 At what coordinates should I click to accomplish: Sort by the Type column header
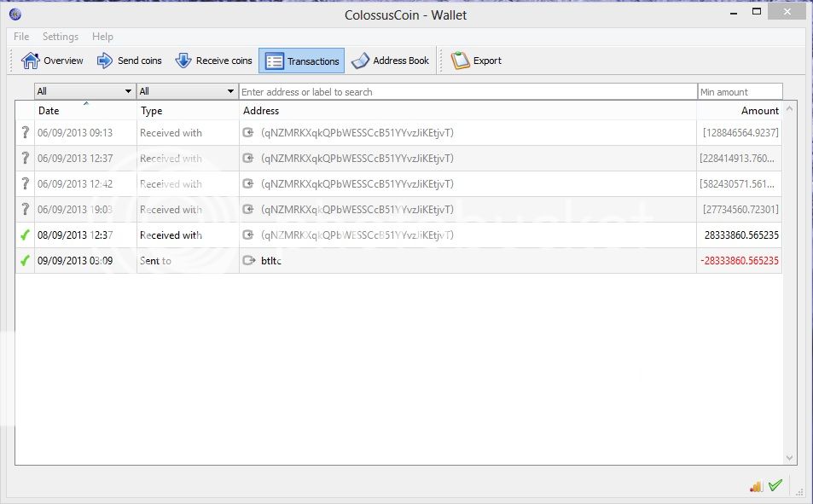coord(188,111)
